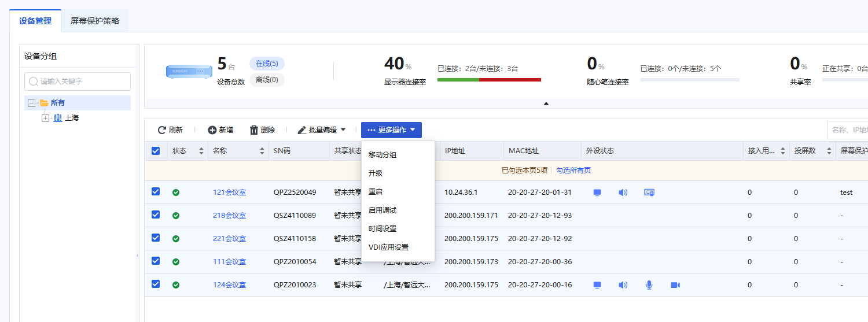Choose 重启 from the more actions menu
The height and width of the screenshot is (322, 868).
pos(376,192)
